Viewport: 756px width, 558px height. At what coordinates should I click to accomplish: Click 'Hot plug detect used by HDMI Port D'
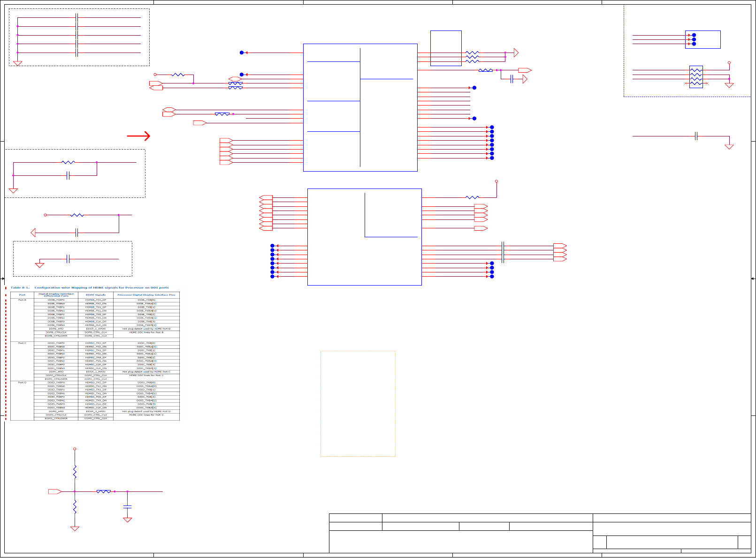point(146,411)
